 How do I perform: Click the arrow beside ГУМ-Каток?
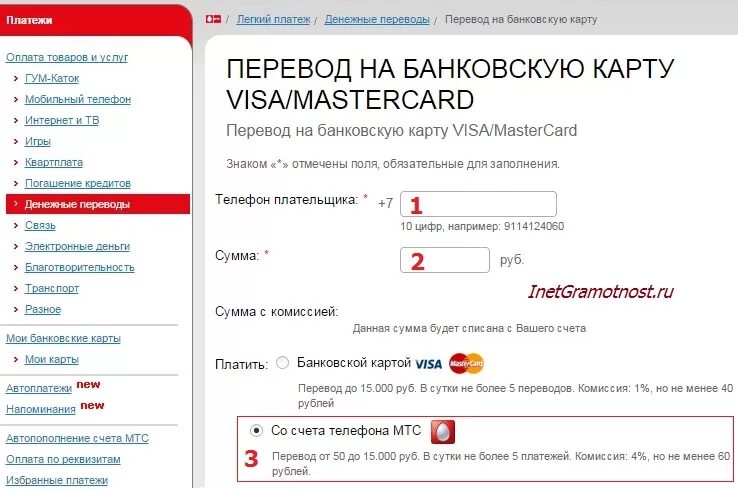tap(16, 78)
